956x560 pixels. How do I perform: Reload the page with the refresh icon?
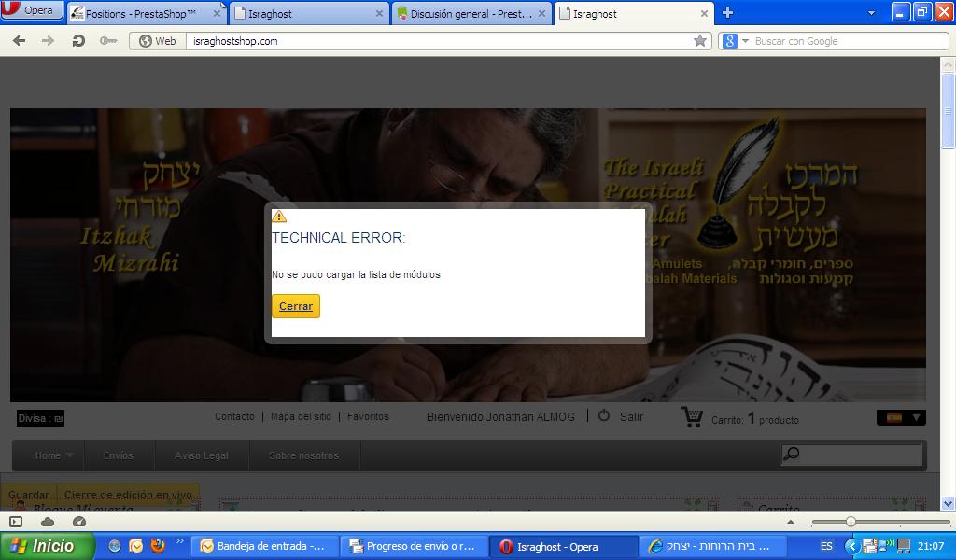point(78,41)
